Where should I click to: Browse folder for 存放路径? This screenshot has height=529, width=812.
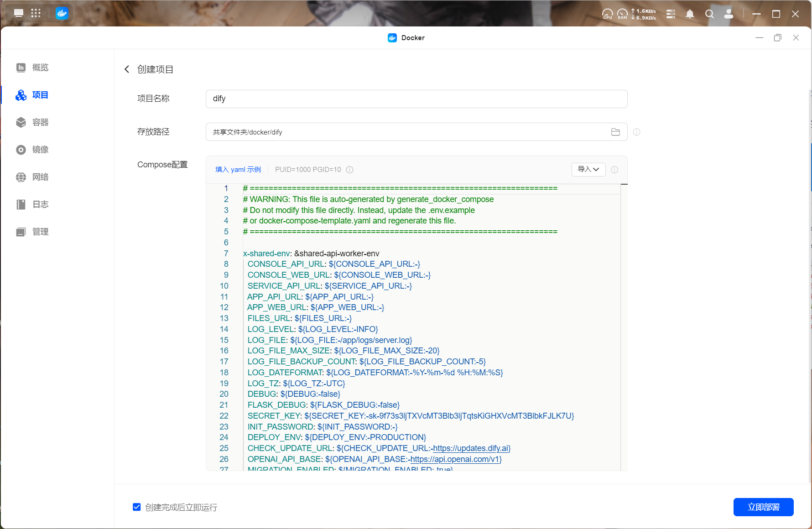615,132
